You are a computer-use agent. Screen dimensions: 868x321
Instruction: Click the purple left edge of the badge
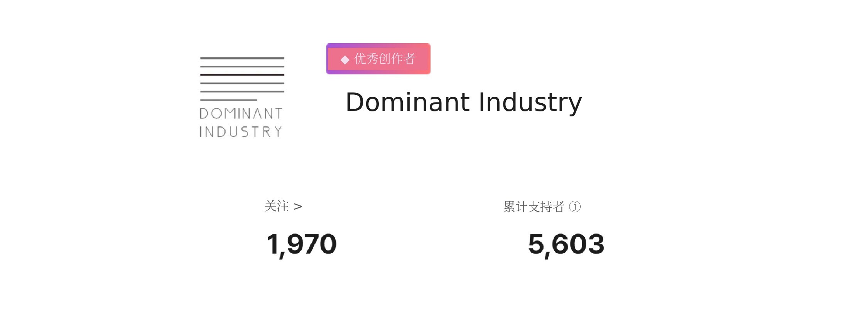point(328,59)
